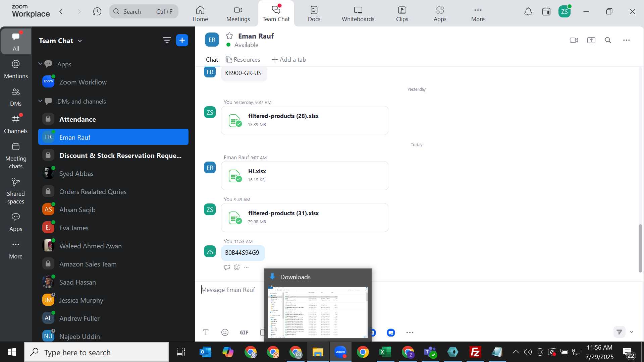Click the filter chats icon
The image size is (644, 362).
pyautogui.click(x=167, y=41)
